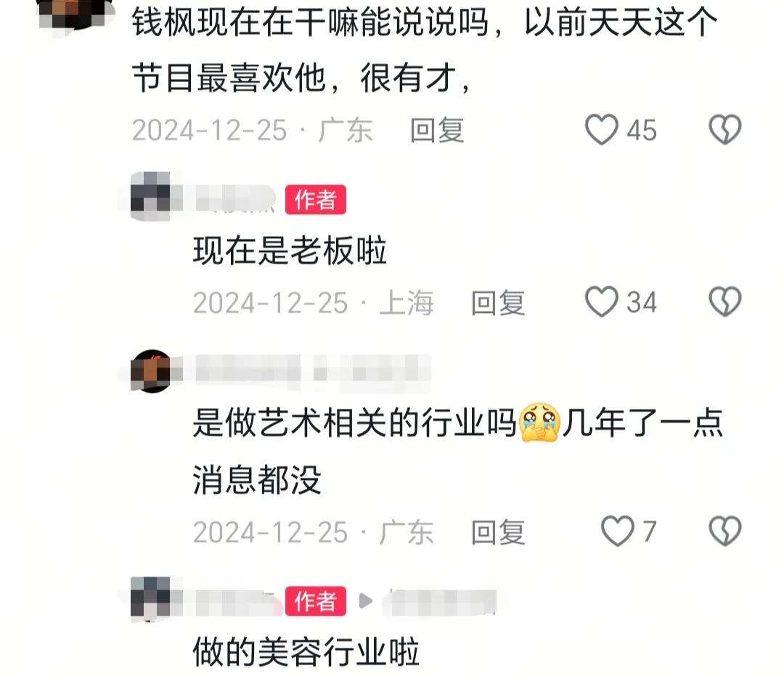Viewport: 784px width, 676px height.
Task: Tap the 作者 badge above 做的美容行业啦
Action: pyautogui.click(x=316, y=600)
